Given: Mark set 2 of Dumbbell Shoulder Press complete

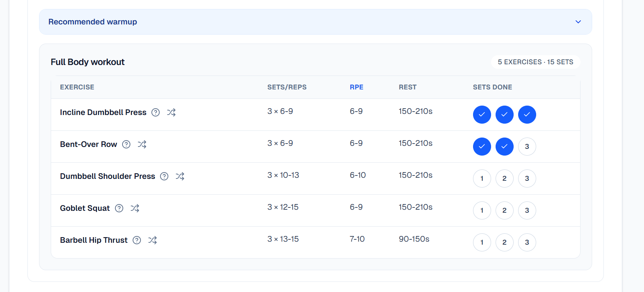Looking at the screenshot, I should 505,179.
